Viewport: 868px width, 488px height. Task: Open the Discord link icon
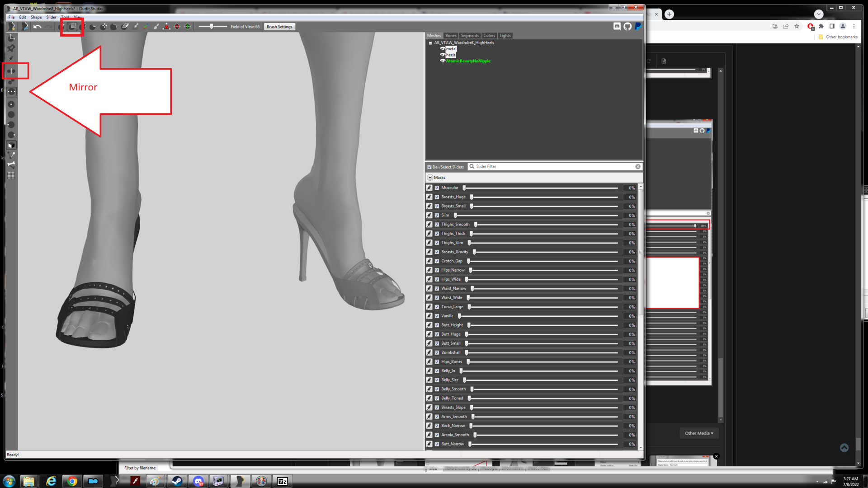coord(617,27)
